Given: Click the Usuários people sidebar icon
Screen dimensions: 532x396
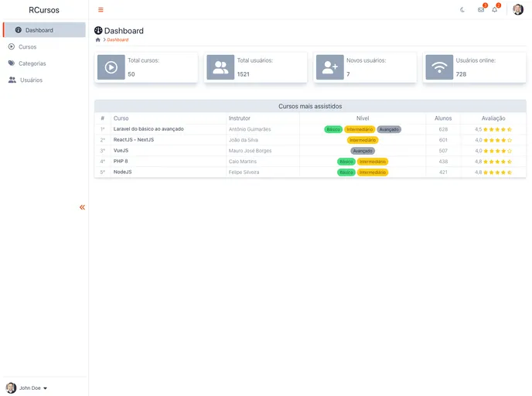Looking at the screenshot, I should [12, 80].
